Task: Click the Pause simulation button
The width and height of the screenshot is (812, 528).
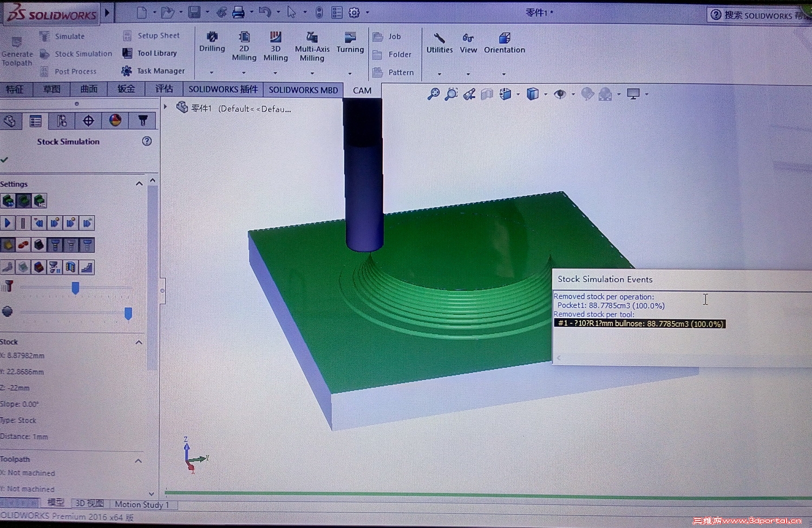Action: 23,223
